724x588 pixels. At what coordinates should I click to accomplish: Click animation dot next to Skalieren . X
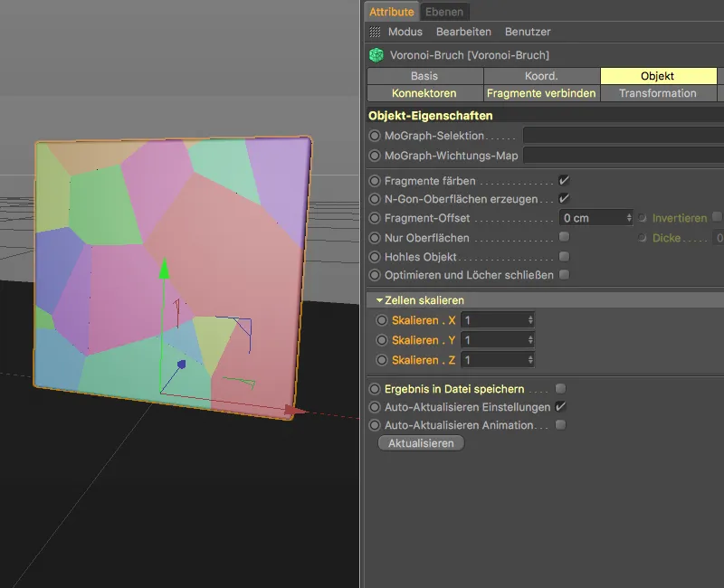point(381,320)
